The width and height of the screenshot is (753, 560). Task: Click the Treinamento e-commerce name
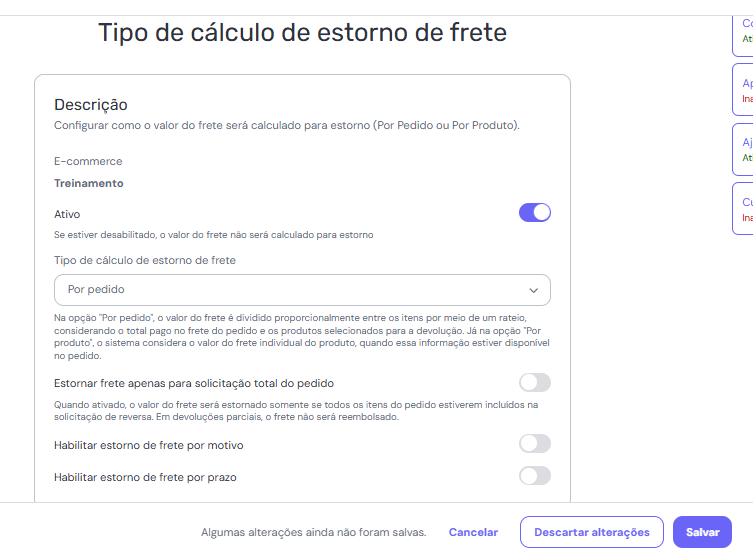89,184
